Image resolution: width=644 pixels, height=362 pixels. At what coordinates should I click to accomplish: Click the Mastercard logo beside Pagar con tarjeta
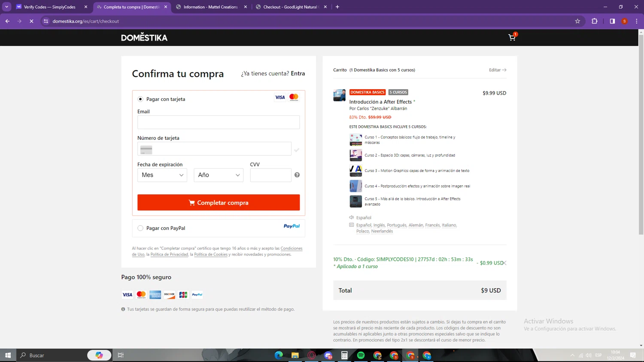coord(294,97)
